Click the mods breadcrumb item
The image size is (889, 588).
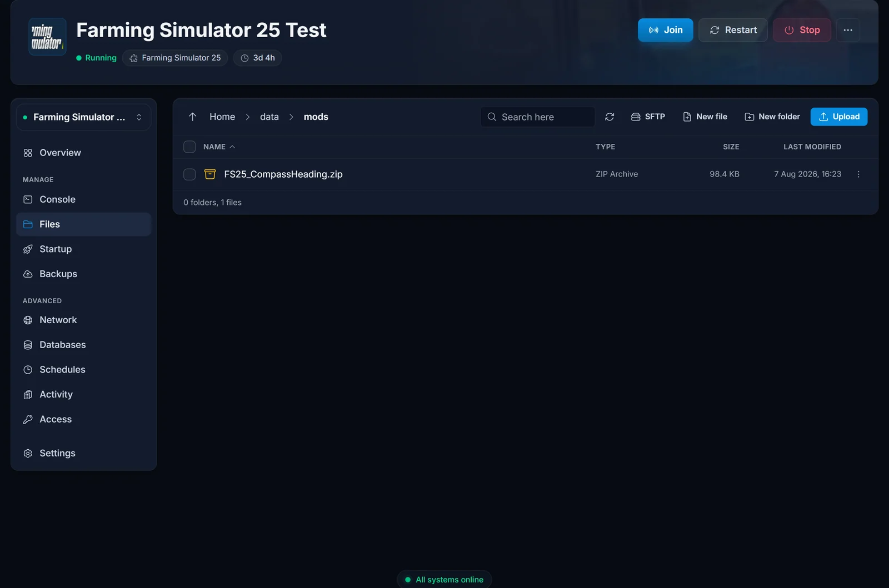(x=316, y=117)
